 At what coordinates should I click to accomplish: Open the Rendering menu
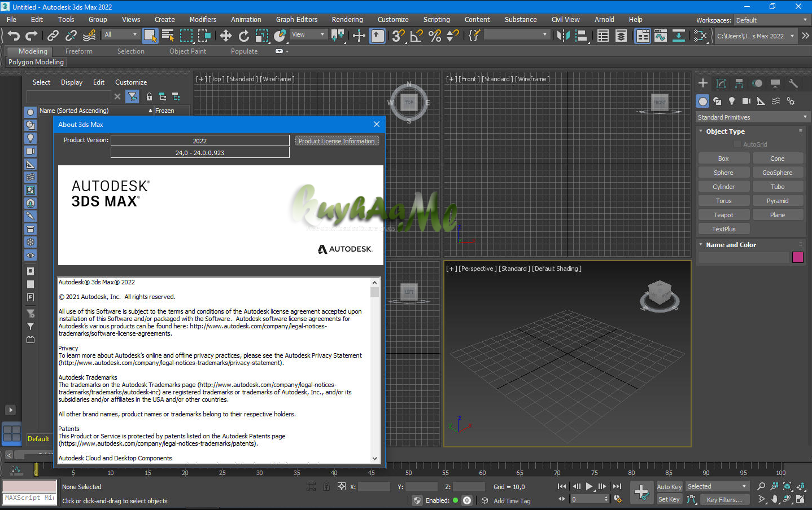tap(347, 19)
